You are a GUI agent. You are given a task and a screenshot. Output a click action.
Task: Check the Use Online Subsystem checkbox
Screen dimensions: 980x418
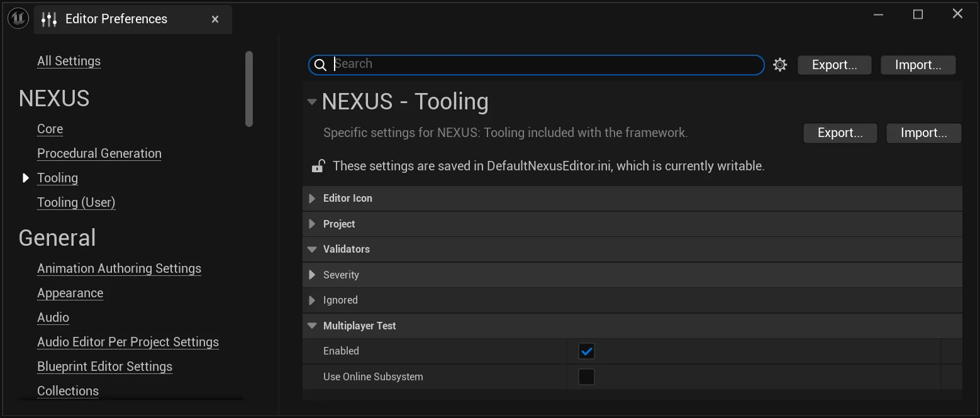(x=586, y=377)
